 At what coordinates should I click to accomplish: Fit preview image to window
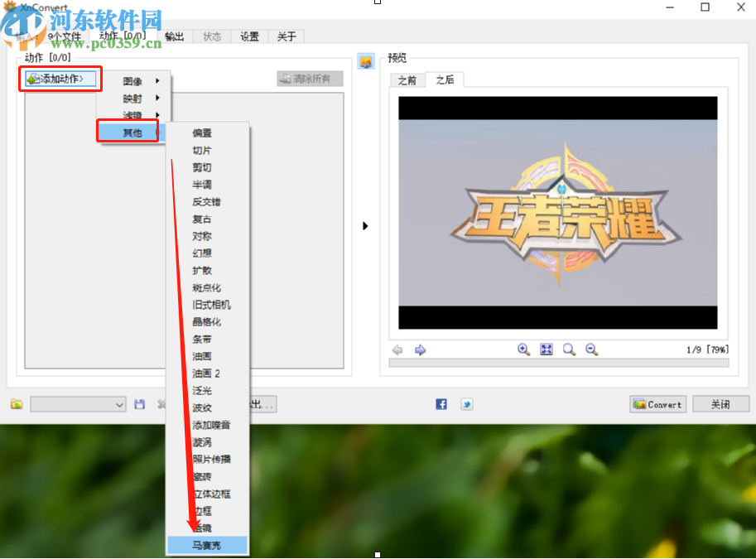(x=547, y=349)
